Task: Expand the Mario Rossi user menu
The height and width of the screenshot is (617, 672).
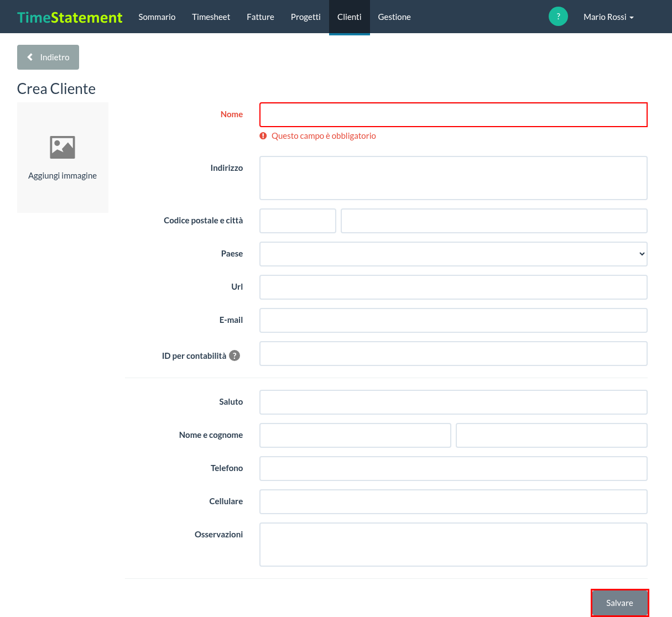Action: [x=608, y=17]
